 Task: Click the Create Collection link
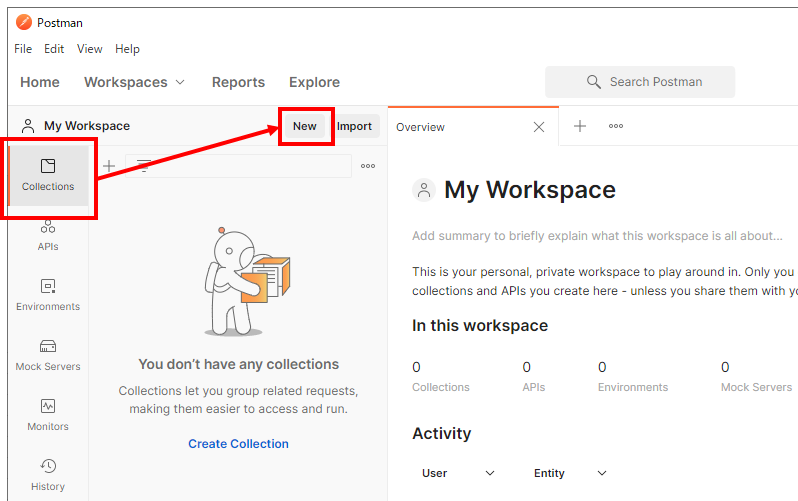coord(238,443)
